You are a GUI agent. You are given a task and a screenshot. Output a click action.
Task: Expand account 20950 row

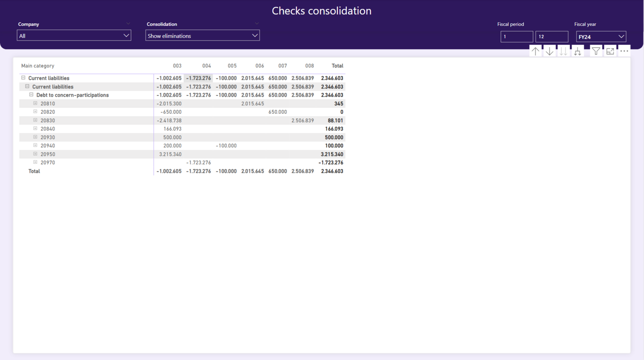[35, 153]
